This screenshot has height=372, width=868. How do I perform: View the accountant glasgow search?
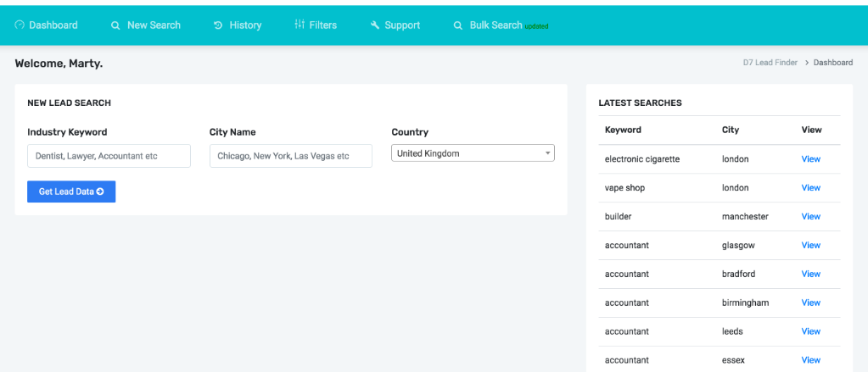pos(810,246)
